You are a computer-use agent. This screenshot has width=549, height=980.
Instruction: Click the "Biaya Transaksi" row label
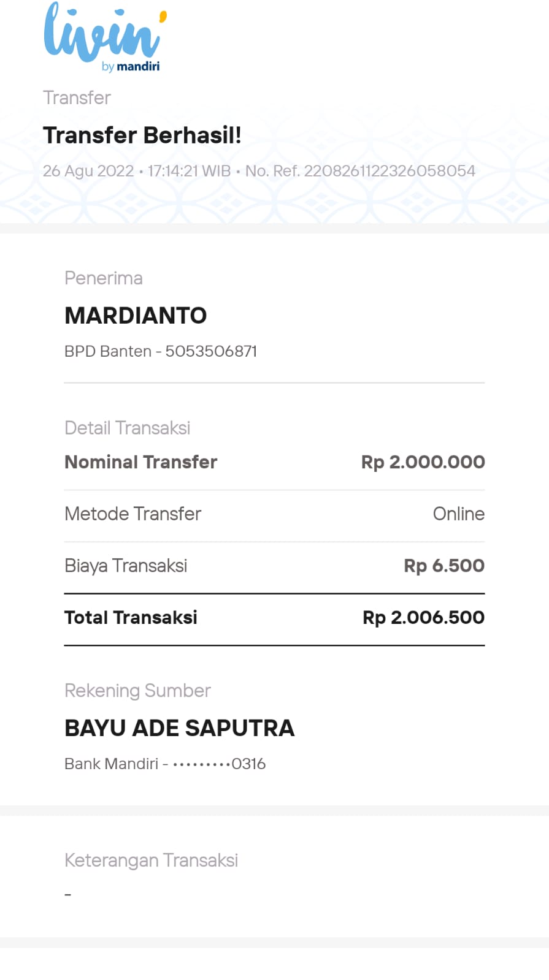126,566
